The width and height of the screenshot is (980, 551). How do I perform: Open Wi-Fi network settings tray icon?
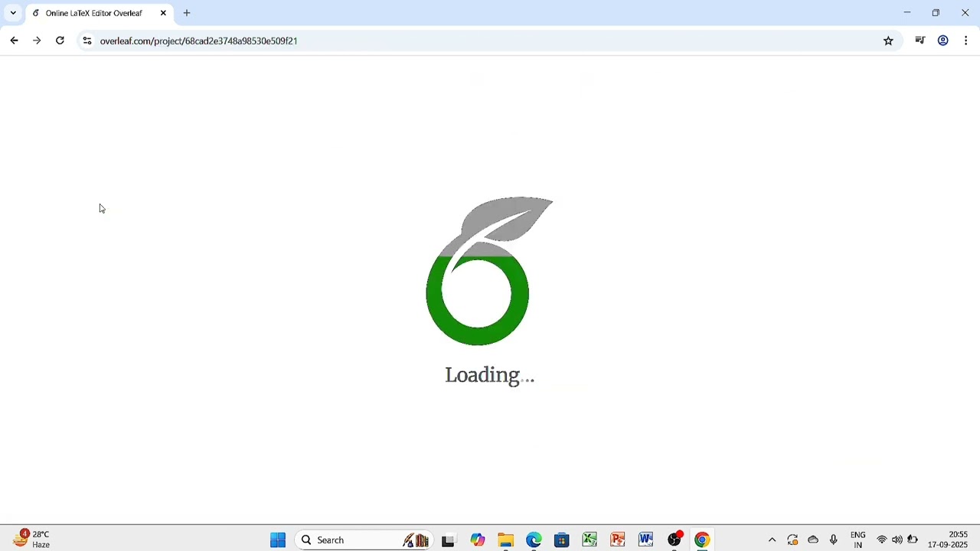click(x=882, y=540)
